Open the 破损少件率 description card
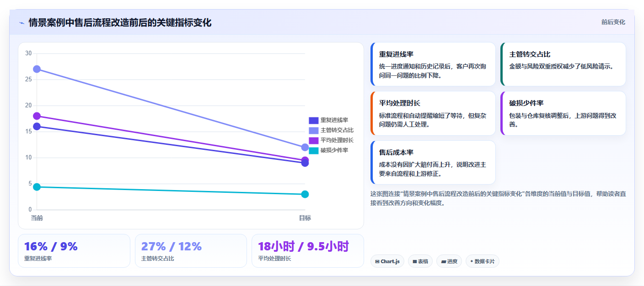The height and width of the screenshot is (286, 644). (563, 113)
